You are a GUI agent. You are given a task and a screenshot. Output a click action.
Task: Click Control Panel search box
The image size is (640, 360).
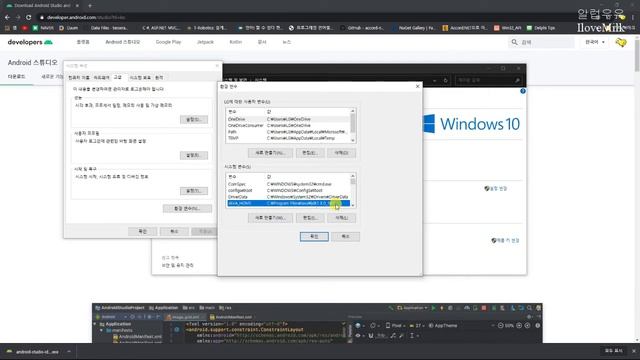[487, 80]
